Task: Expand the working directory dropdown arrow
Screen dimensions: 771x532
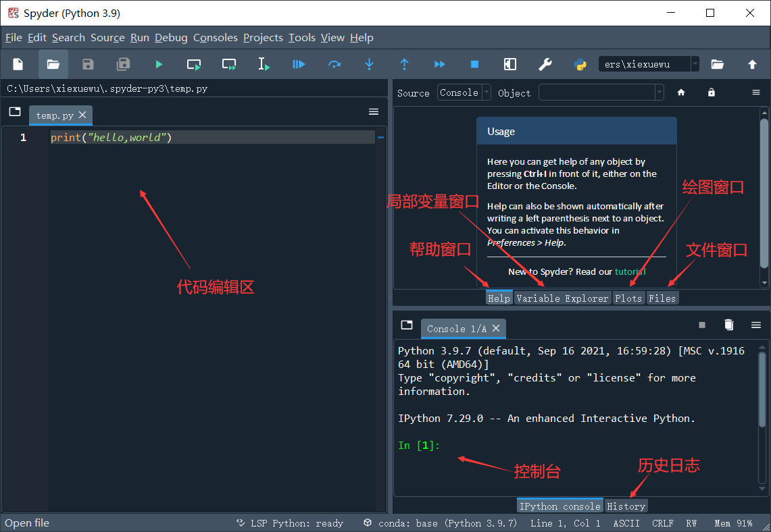Action: (695, 64)
